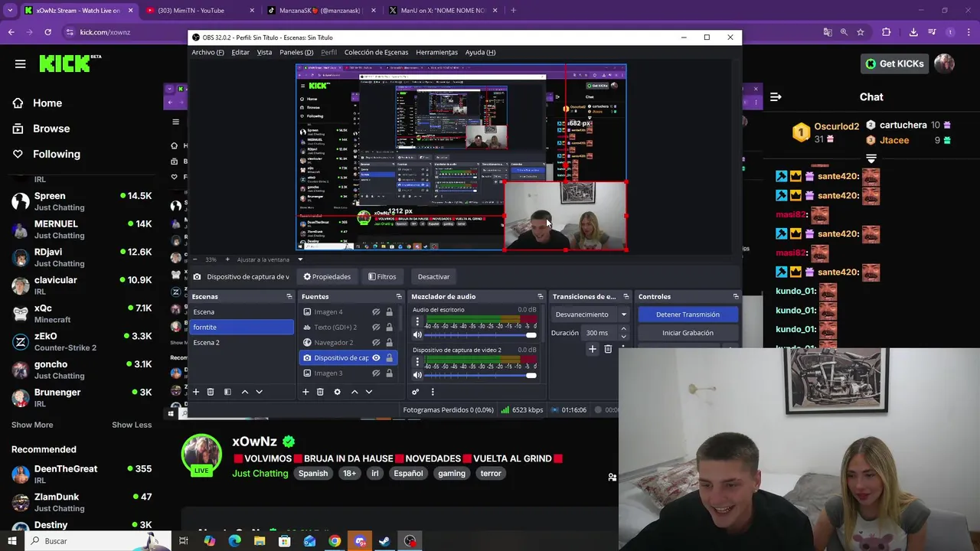Show Texto (GDI+) 2 source eye icon
Image resolution: width=980 pixels, height=551 pixels.
coord(376,328)
